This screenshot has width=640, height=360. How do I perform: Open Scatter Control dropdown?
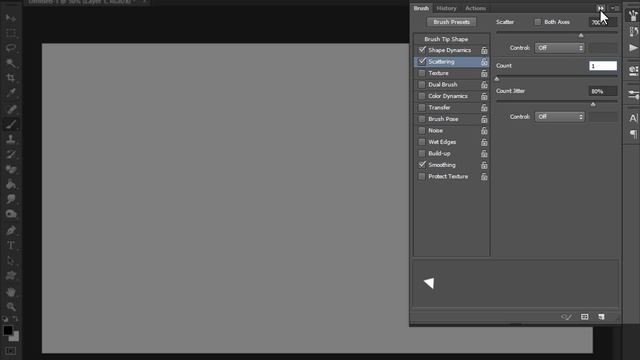[560, 48]
